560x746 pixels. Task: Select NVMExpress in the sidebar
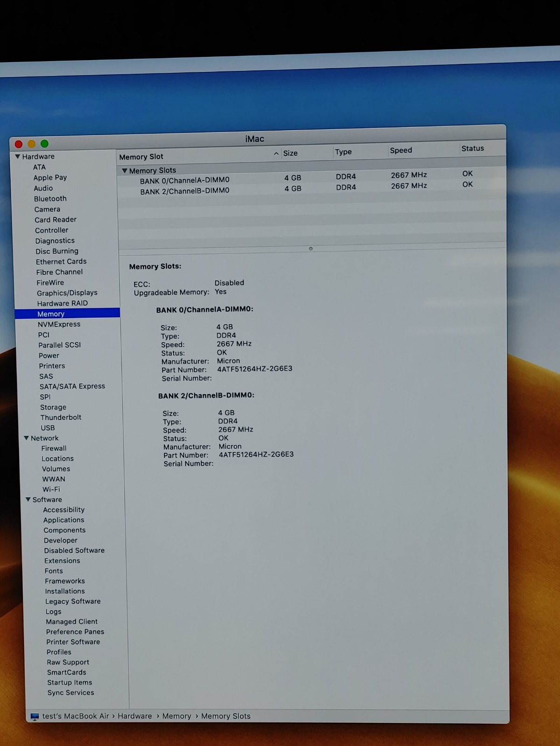coord(59,324)
